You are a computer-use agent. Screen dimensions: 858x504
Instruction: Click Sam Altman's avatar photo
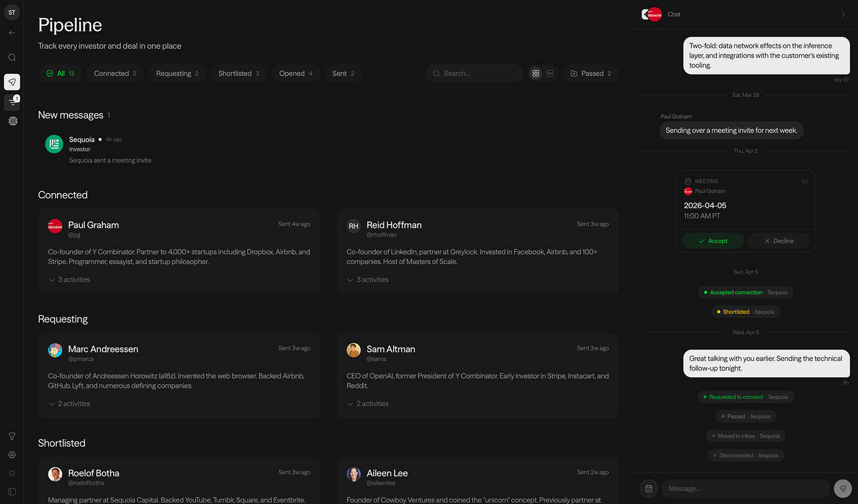(x=353, y=350)
